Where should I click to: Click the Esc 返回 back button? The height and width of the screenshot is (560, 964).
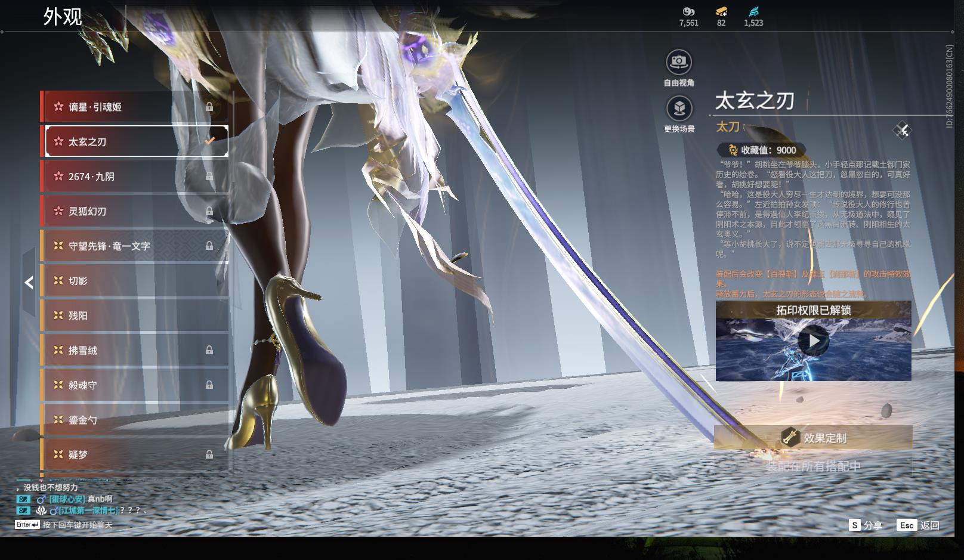[x=919, y=525]
